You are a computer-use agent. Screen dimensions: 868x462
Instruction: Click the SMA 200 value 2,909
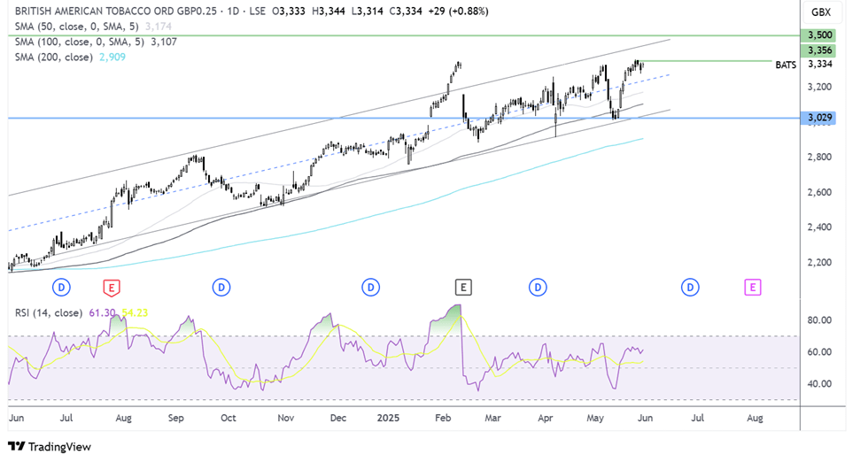(112, 58)
